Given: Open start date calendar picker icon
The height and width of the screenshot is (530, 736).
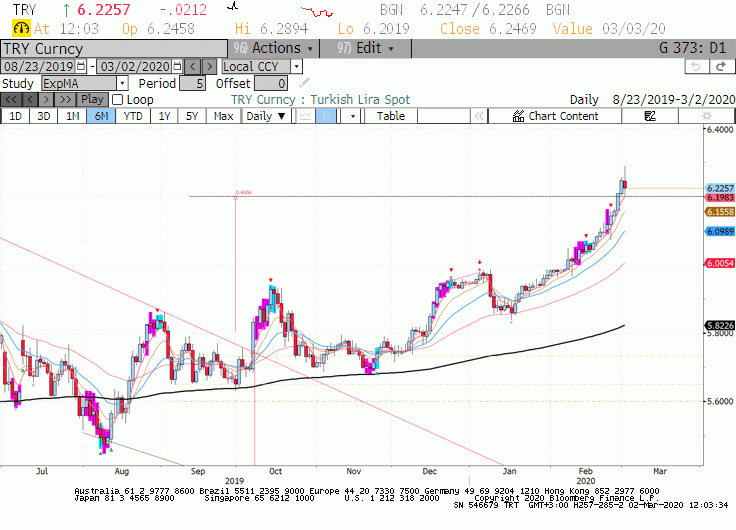Looking at the screenshot, I should tap(81, 66).
